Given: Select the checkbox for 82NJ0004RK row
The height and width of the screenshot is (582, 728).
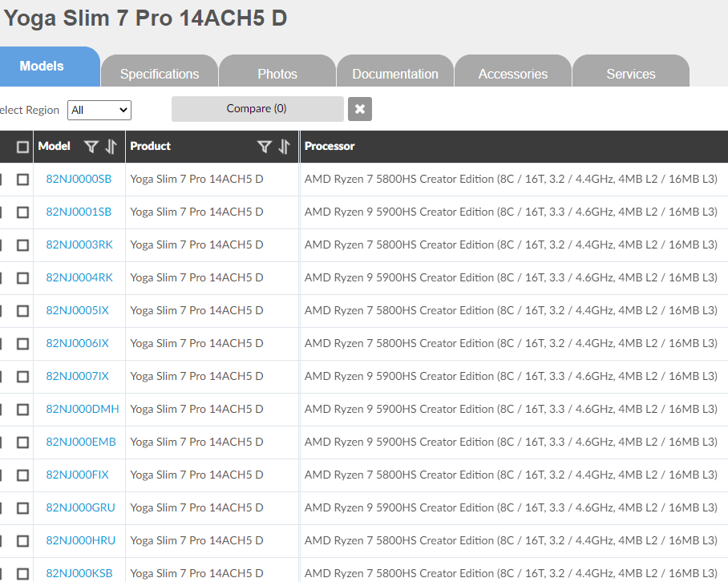Looking at the screenshot, I should coord(22,278).
